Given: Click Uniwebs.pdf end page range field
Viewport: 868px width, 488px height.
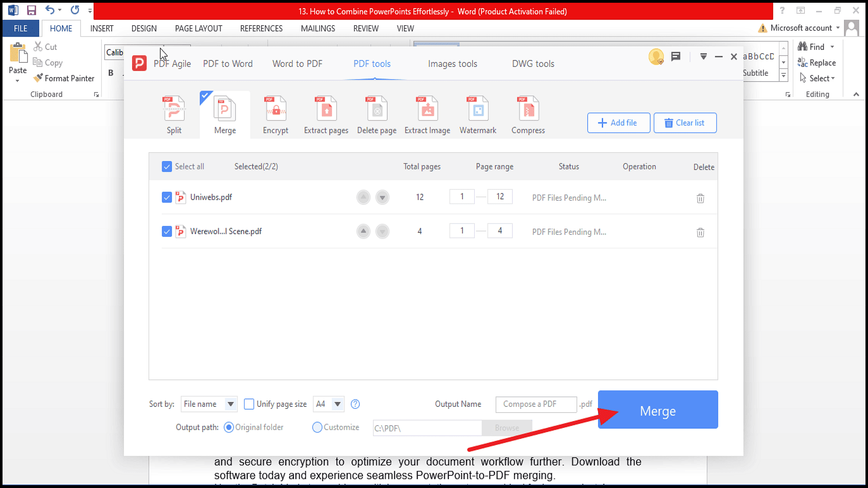Looking at the screenshot, I should (x=500, y=197).
